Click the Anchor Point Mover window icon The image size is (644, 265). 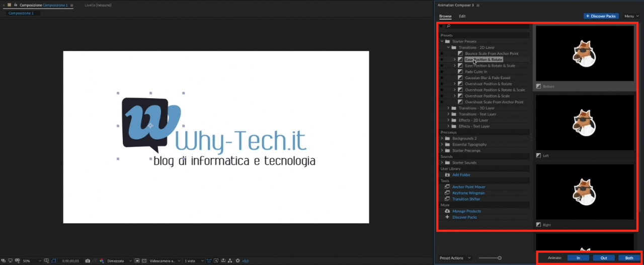tap(447, 187)
